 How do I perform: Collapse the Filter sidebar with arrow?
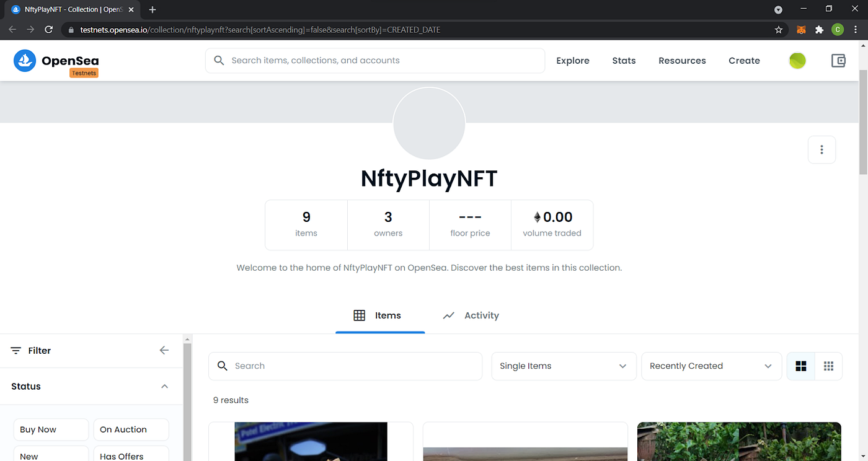coord(164,350)
